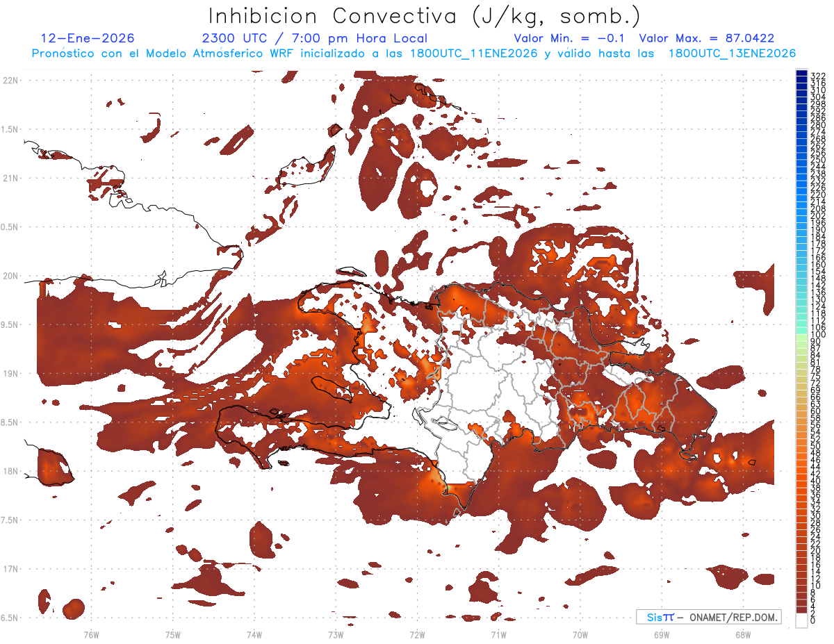
Task: Click the '73W' longitude label
Action: (x=336, y=634)
